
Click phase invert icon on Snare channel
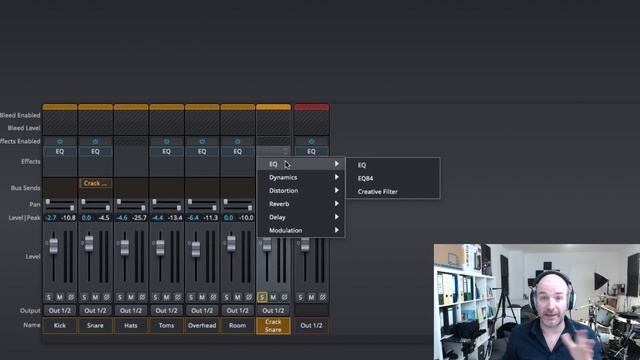107,297
